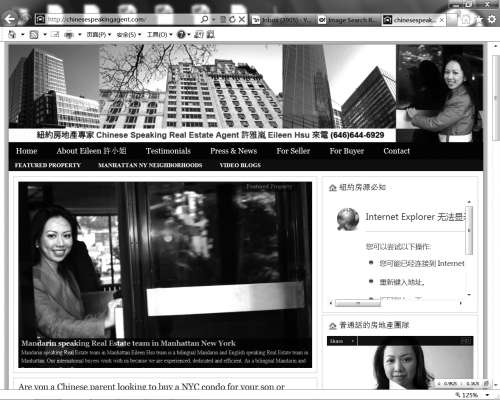Click the embedded frame's horizontal scrollbar thumb
Viewport: 500px width, 400px height.
[358, 303]
